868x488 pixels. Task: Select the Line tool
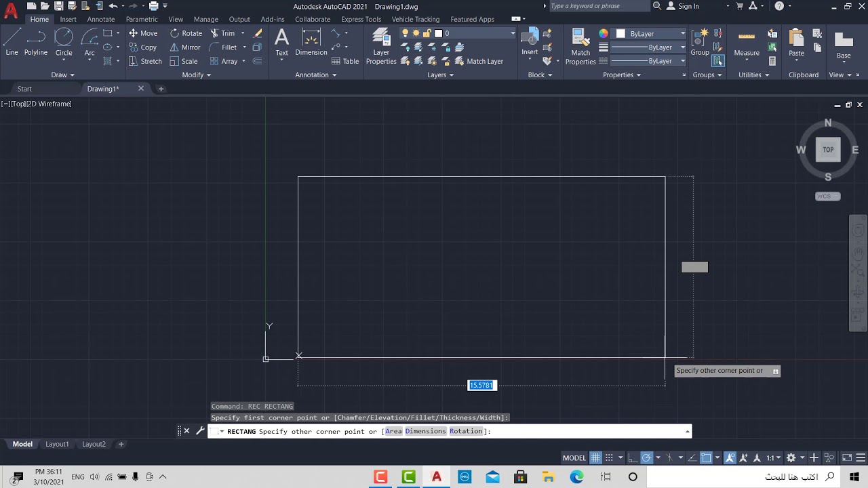coord(12,42)
